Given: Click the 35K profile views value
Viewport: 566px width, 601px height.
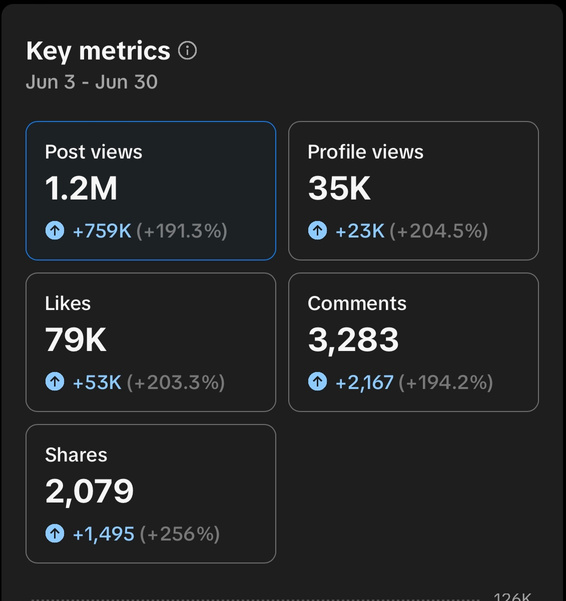Looking at the screenshot, I should [339, 188].
